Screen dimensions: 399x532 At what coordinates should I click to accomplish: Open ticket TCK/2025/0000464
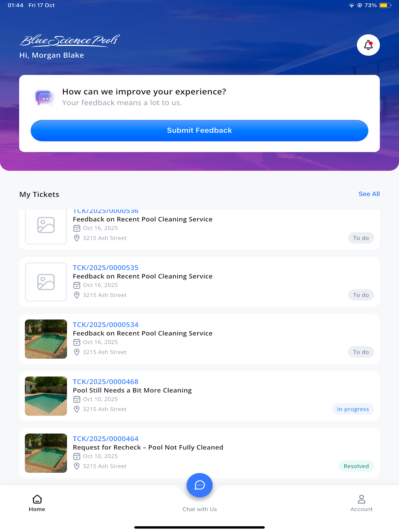coord(199,453)
